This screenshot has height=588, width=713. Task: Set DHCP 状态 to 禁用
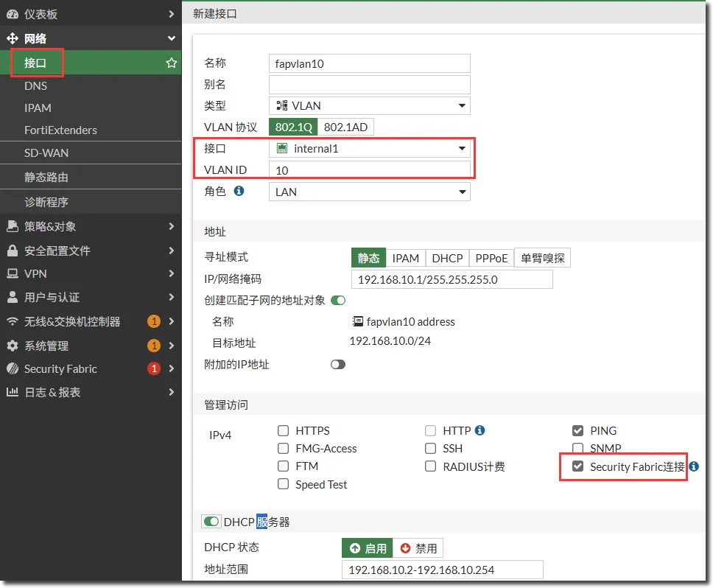(418, 548)
